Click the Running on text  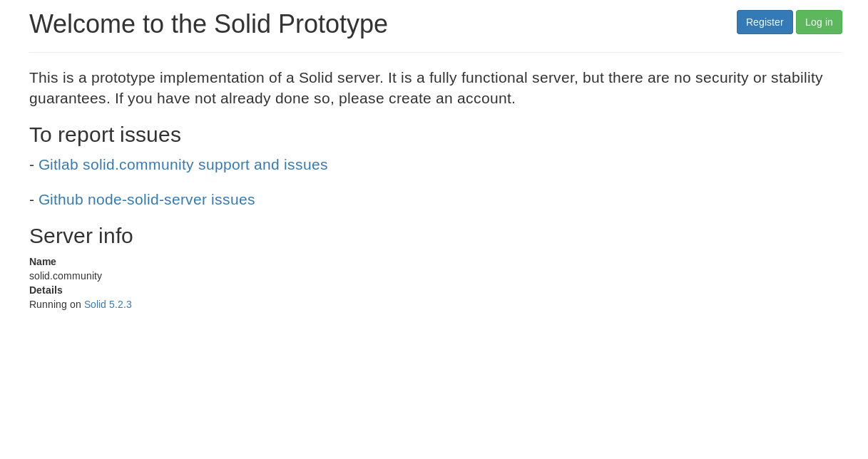[55, 304]
